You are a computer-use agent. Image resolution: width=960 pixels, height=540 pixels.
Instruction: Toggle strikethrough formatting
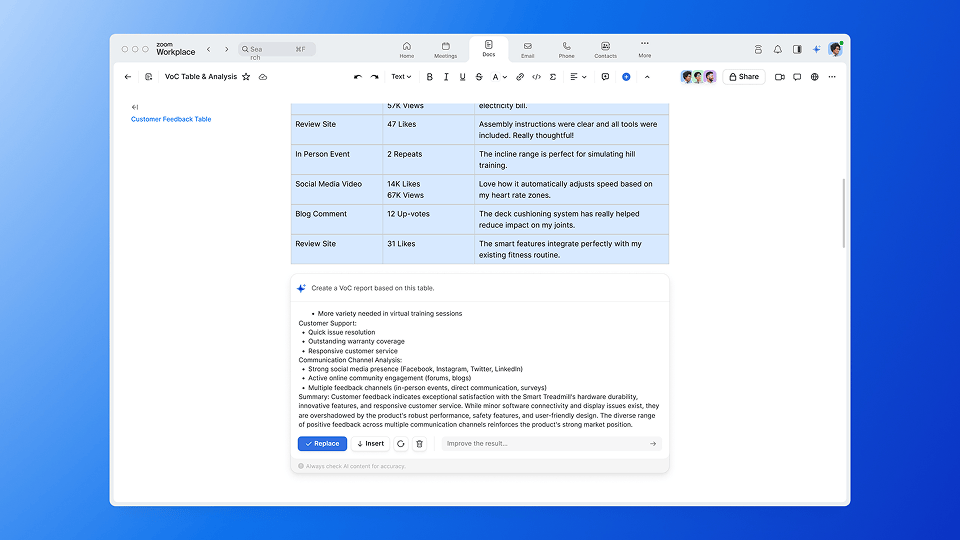coord(478,77)
